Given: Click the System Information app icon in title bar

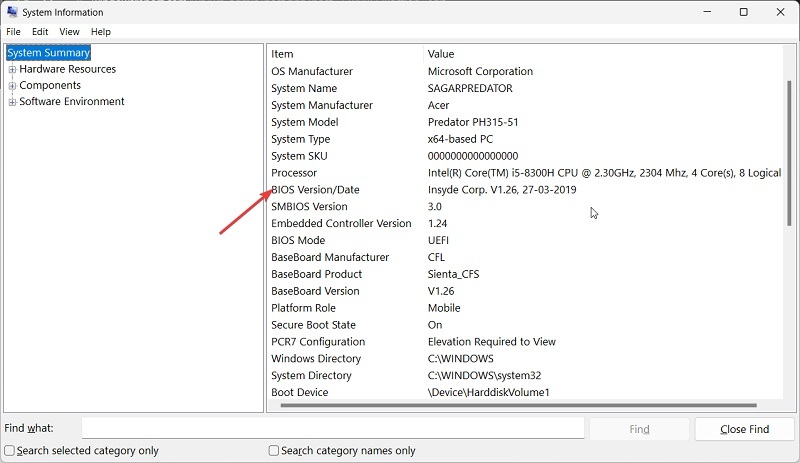Looking at the screenshot, I should [x=12, y=12].
